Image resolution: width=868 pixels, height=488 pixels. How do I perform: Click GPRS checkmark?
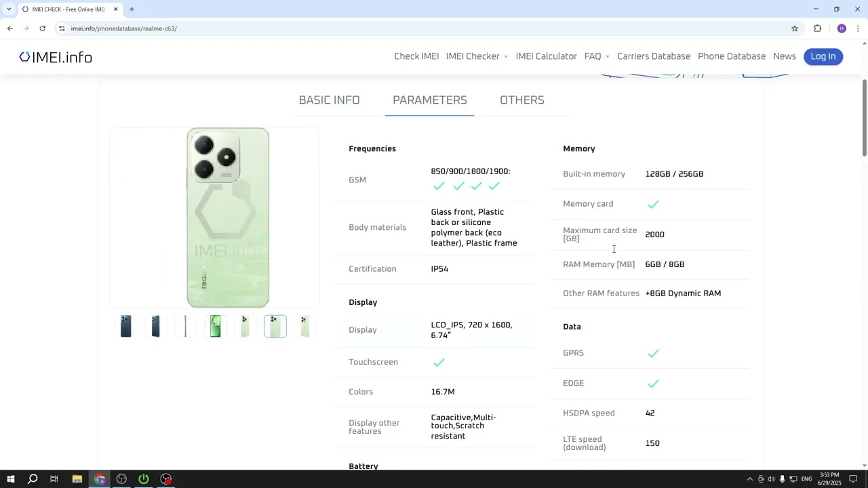coord(653,353)
